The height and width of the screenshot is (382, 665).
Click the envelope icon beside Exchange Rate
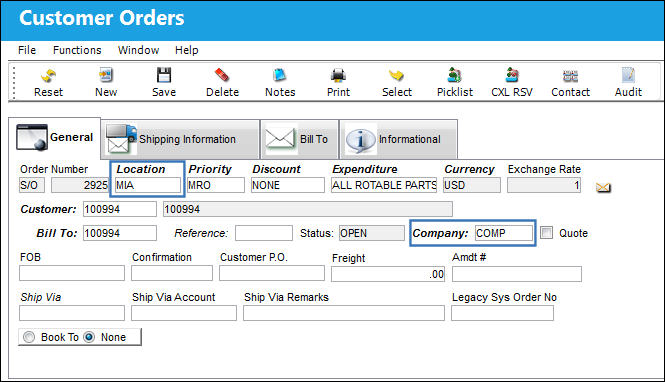(603, 187)
